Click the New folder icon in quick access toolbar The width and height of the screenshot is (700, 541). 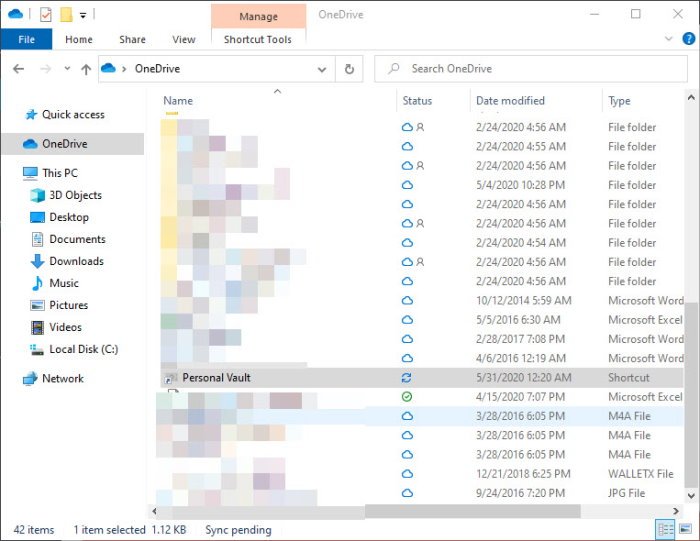66,15
